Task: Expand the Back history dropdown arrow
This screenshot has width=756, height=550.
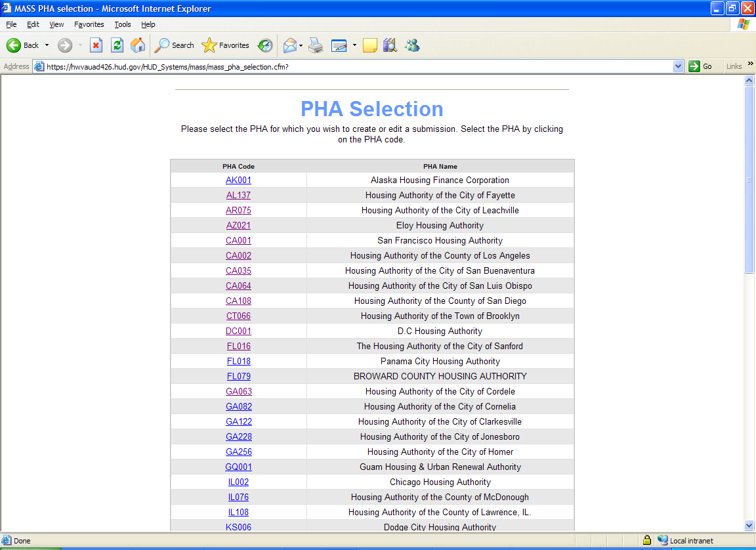Action: click(47, 45)
